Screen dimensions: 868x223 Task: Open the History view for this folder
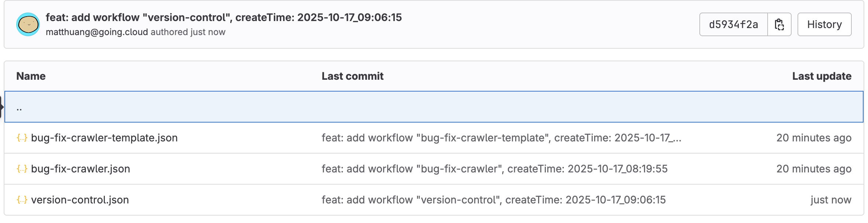click(x=824, y=24)
